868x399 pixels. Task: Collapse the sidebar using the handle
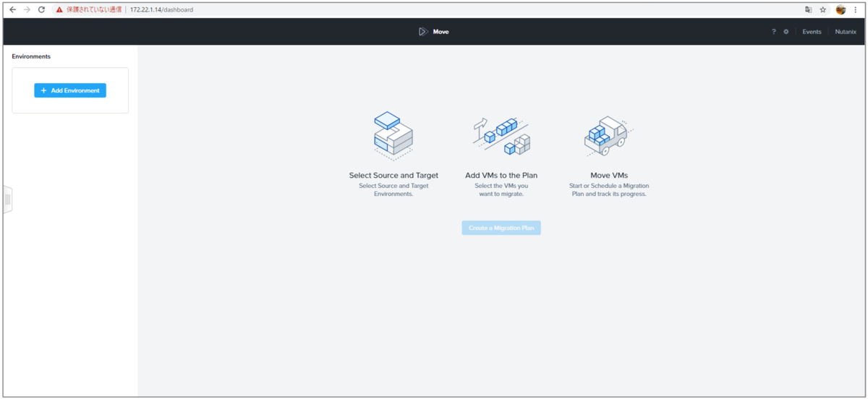coord(8,199)
